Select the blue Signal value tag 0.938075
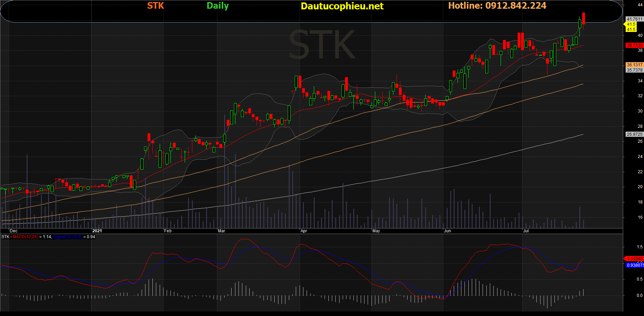 coord(635,265)
